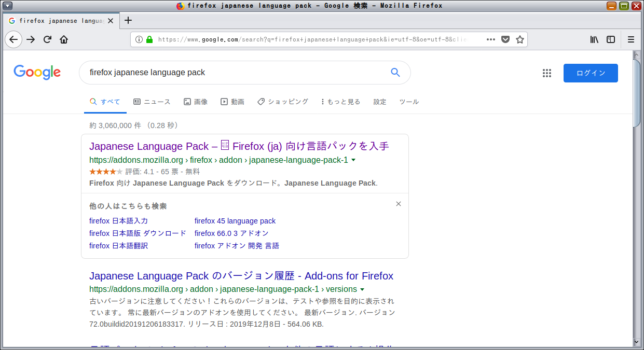This screenshot has width=644, height=350.
Task: Open ツール search tools
Action: click(x=409, y=102)
